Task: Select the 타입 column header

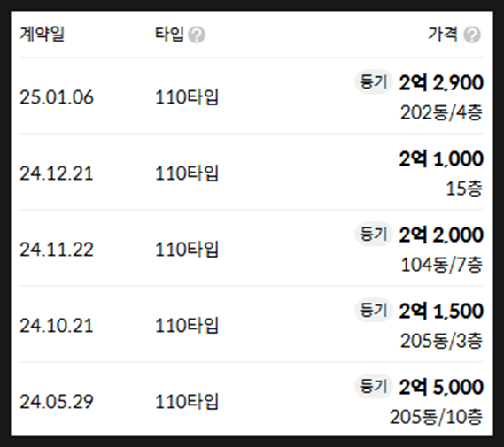Action: [169, 34]
